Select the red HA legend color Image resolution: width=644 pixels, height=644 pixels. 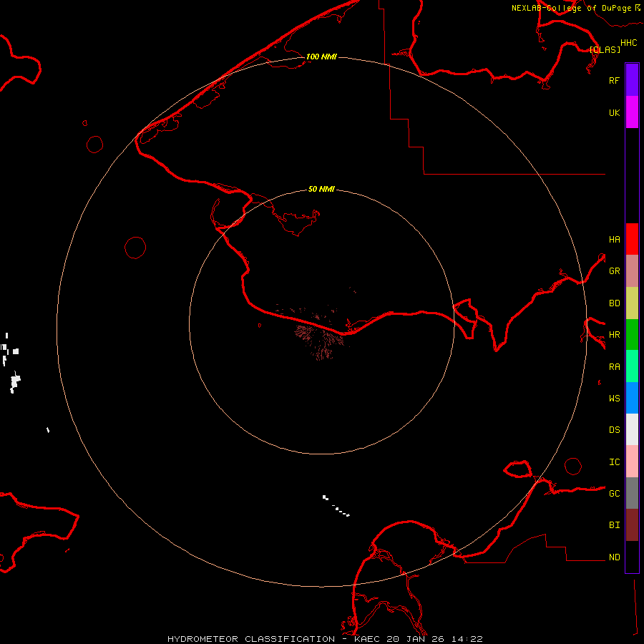(x=632, y=239)
